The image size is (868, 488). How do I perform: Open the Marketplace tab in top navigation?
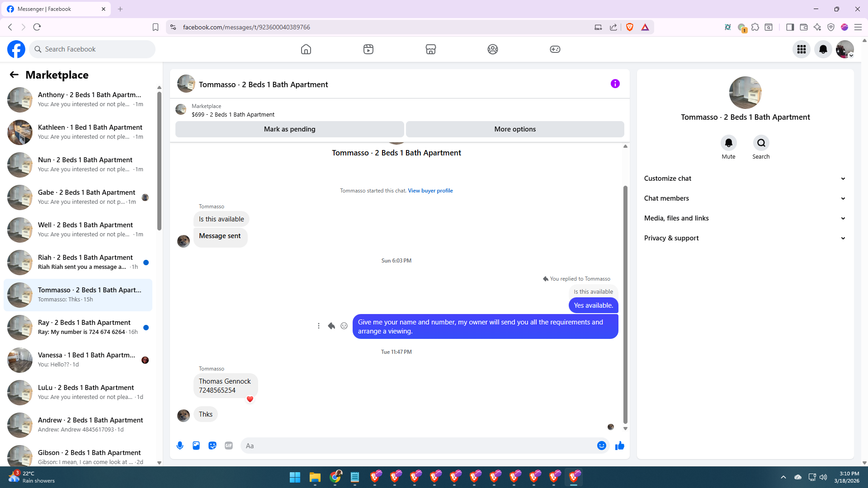coord(430,49)
